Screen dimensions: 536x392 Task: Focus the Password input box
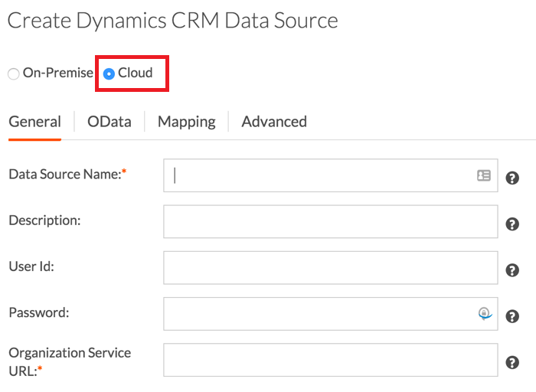[x=318, y=314]
